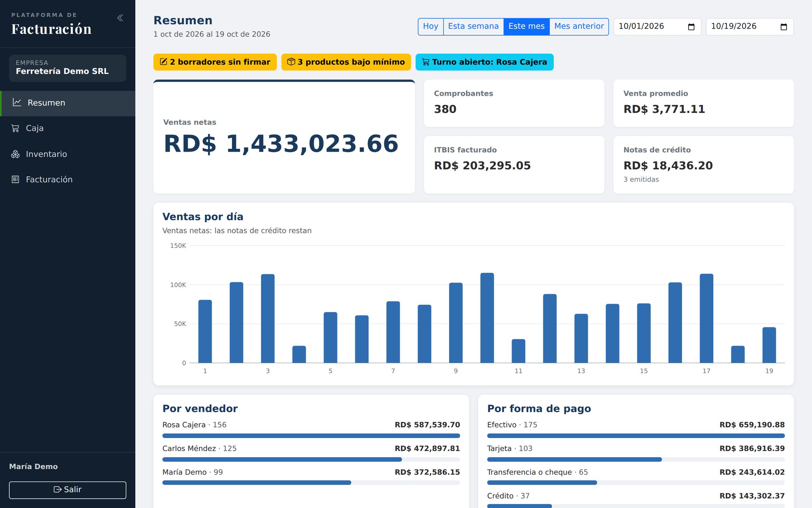Click the Caja cart icon in sidebar
812x508 pixels.
pos(15,128)
